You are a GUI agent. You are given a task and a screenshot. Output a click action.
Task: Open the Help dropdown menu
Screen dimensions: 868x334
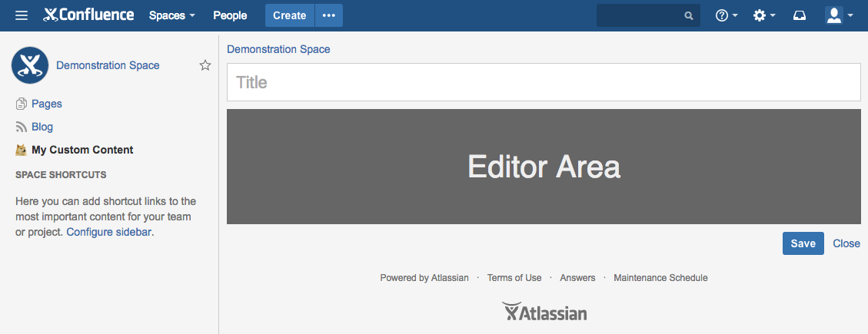[727, 15]
